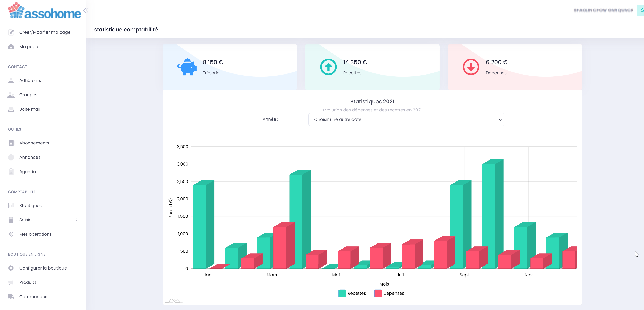Open Statitiques menu item

point(30,205)
